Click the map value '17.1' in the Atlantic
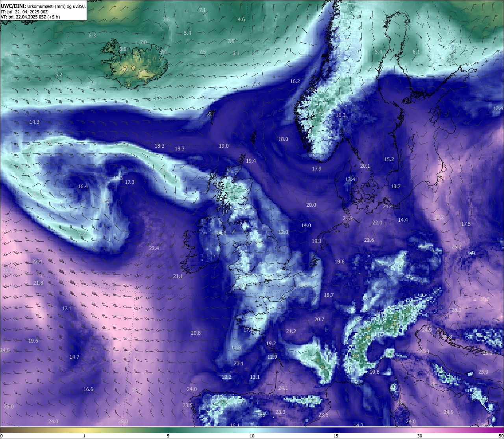This screenshot has width=504, height=439. point(67,309)
